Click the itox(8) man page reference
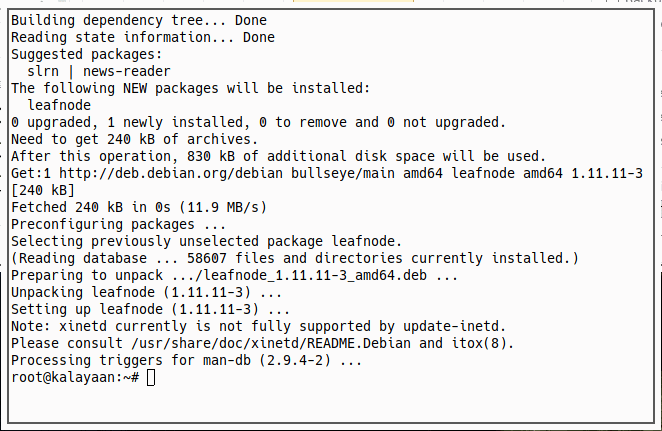Image resolution: width=662 pixels, height=431 pixels. pos(483,343)
